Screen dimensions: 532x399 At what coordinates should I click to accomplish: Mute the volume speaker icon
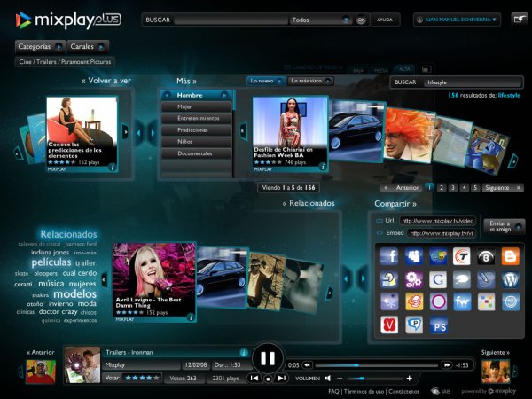click(x=327, y=378)
